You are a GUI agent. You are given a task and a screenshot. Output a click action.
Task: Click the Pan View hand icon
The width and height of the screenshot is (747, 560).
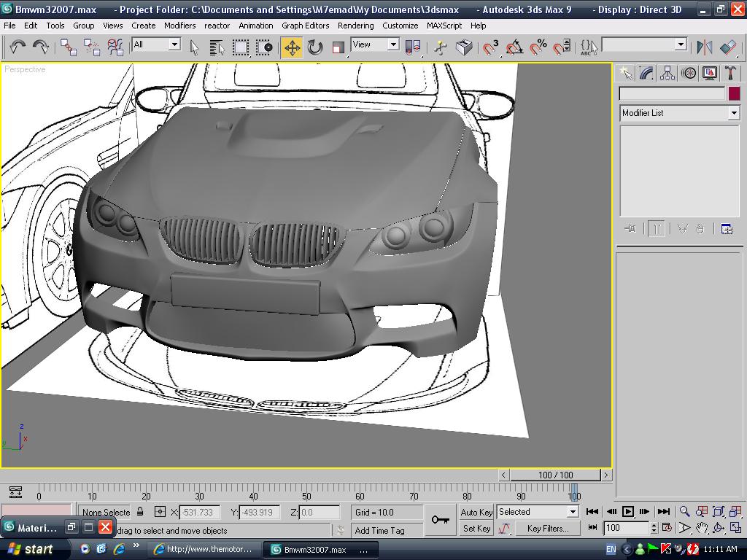(x=701, y=528)
